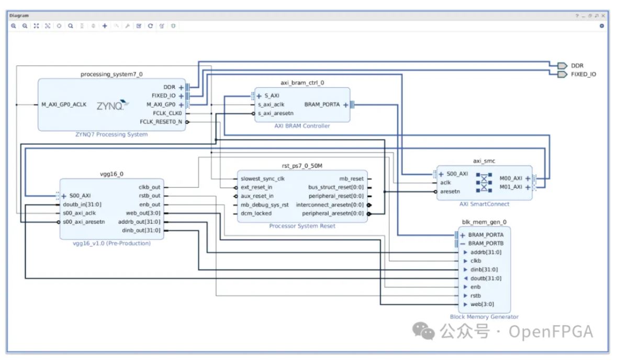Select the FCLK_RESET0_N pin
The height and width of the screenshot is (364, 617).
point(161,122)
